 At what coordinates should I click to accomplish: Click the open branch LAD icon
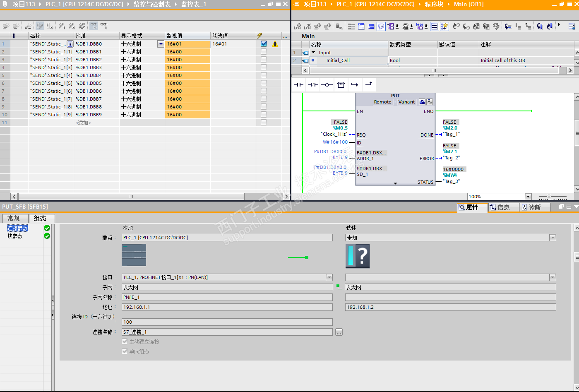[x=355, y=85]
